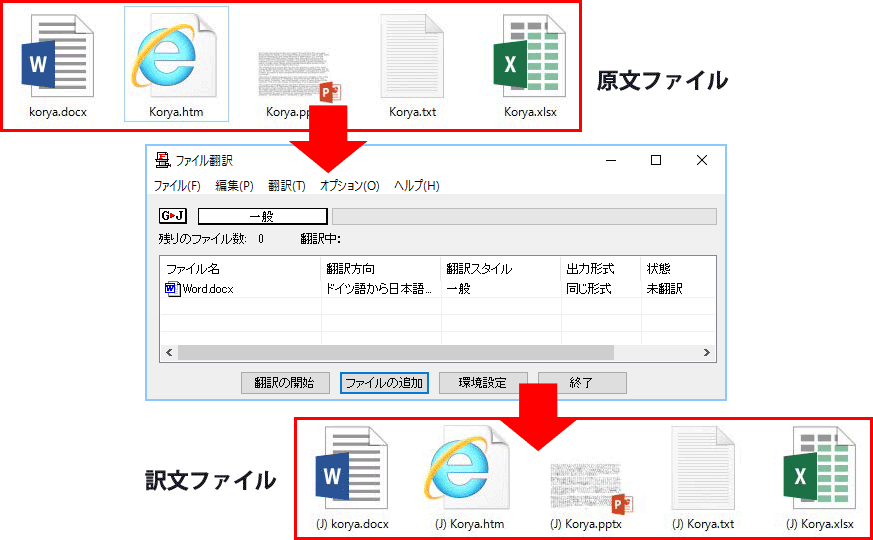Open the オプション(O) menu
873x540 pixels.
tap(350, 185)
